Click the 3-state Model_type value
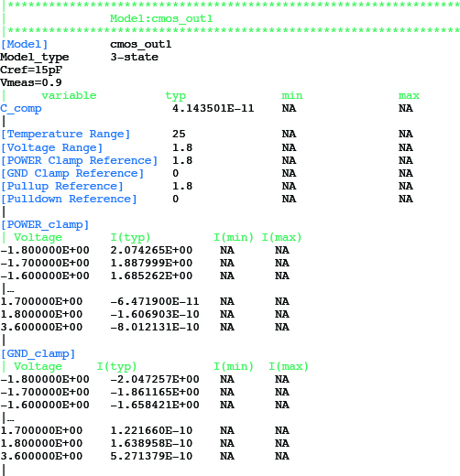The height and width of the screenshot is (476, 460). (x=135, y=57)
